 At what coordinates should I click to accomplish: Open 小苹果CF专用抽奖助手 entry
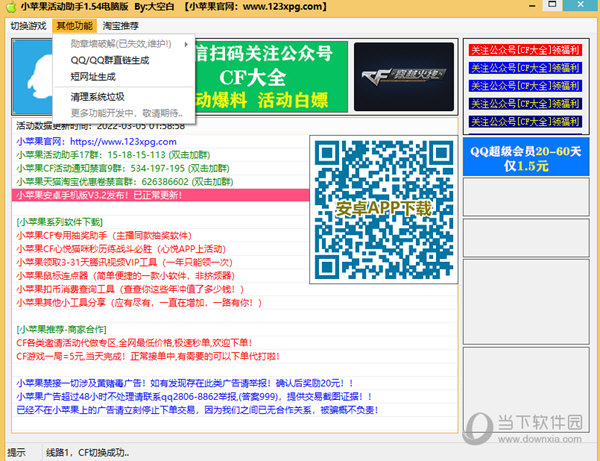(161, 235)
